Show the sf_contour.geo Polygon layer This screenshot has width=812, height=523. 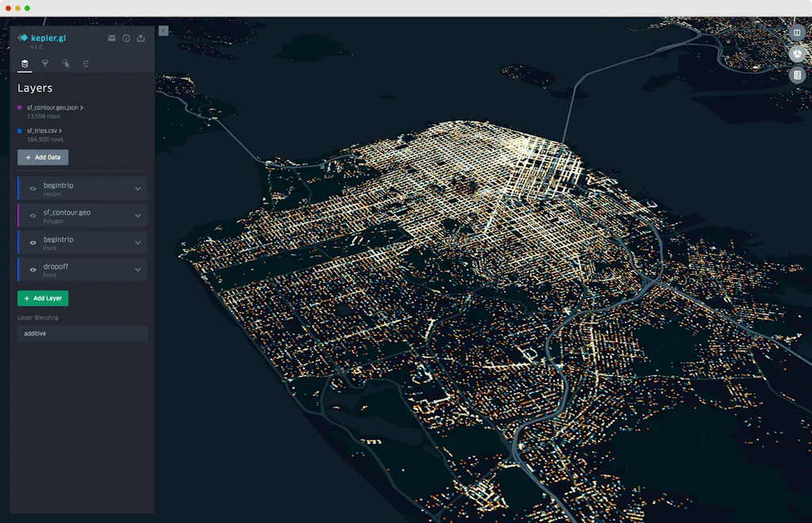33,215
